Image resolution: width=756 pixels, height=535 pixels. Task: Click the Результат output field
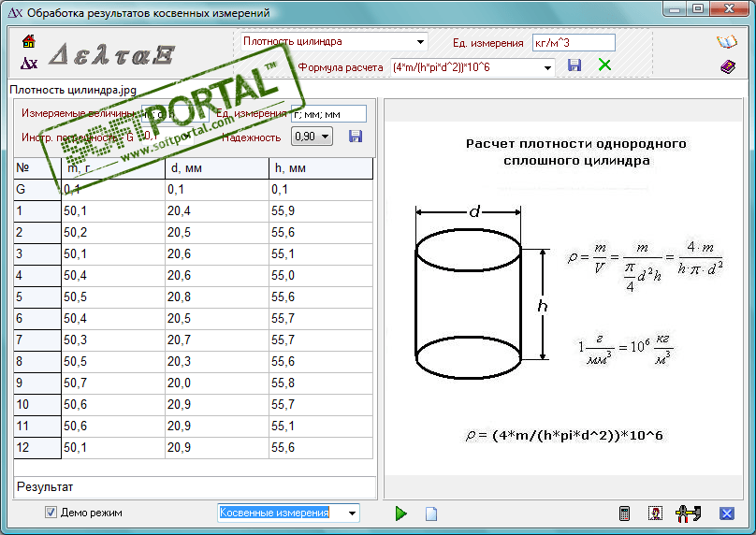(195, 487)
